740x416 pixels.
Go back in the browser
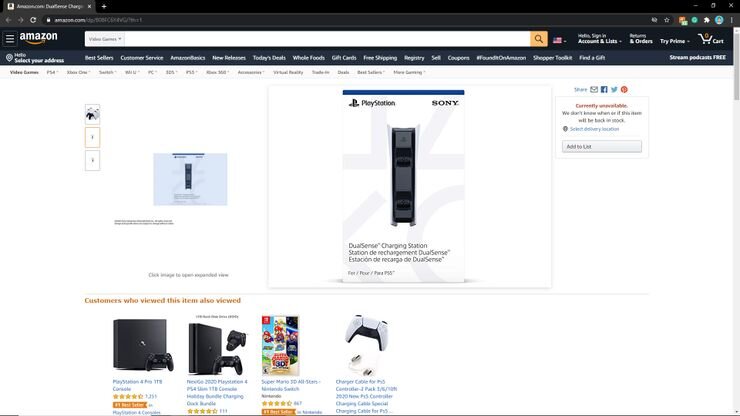coord(8,20)
